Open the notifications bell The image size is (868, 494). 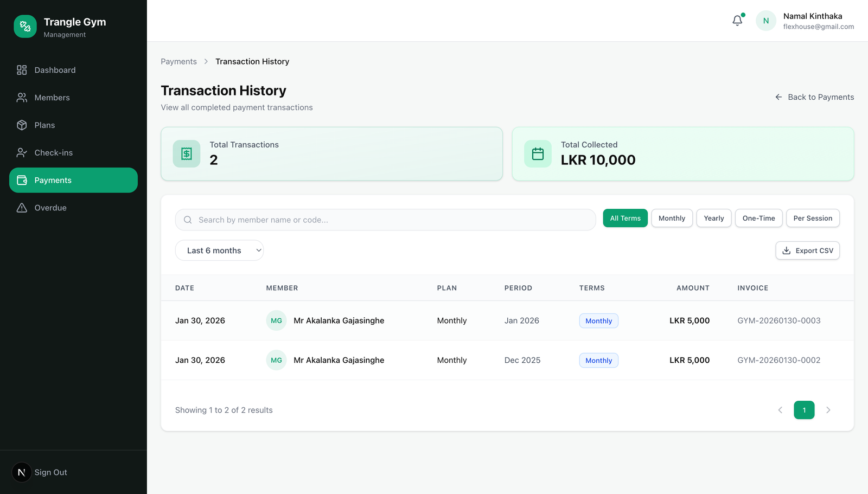tap(737, 21)
